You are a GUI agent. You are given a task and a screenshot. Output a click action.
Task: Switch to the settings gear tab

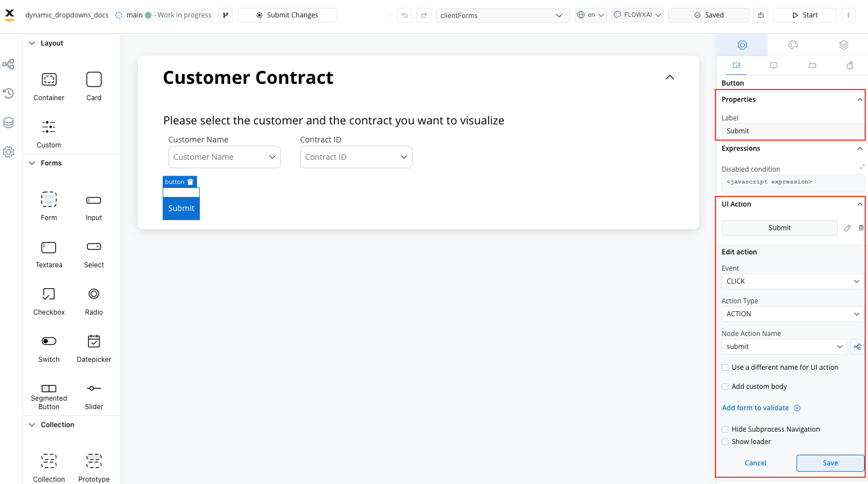click(742, 45)
